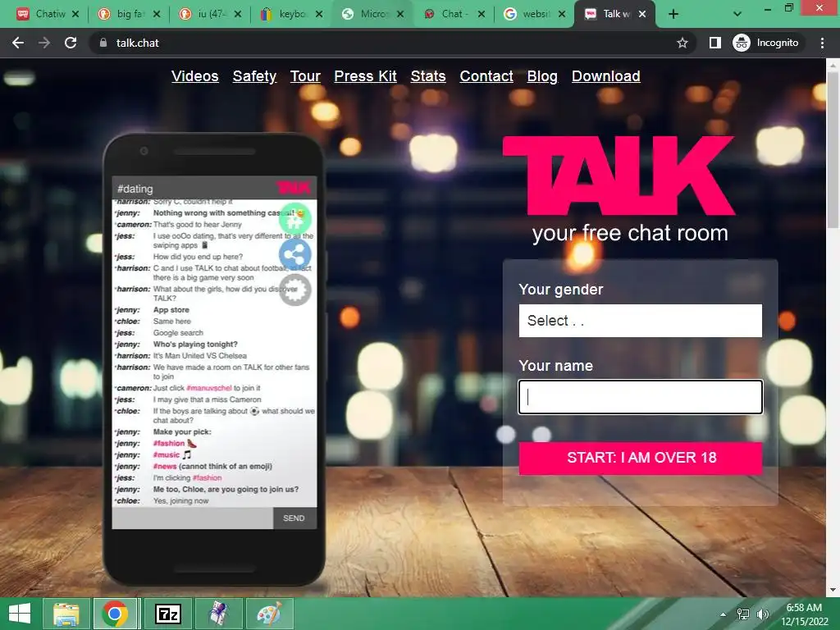The image size is (840, 630).
Task: Open the Tour link
Action: click(305, 76)
